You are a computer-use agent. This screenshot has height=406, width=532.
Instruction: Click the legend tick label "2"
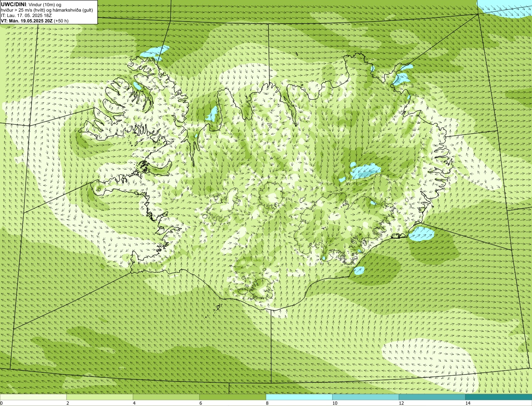(x=67, y=403)
